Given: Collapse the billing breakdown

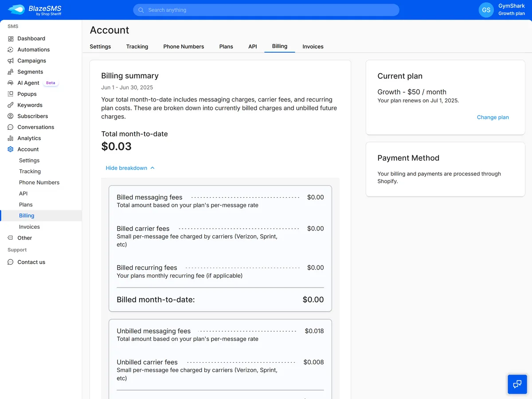Looking at the screenshot, I should (x=130, y=168).
